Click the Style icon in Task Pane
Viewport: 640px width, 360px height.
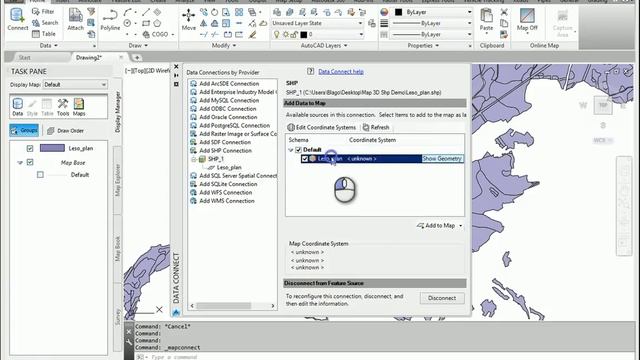[x=32, y=107]
